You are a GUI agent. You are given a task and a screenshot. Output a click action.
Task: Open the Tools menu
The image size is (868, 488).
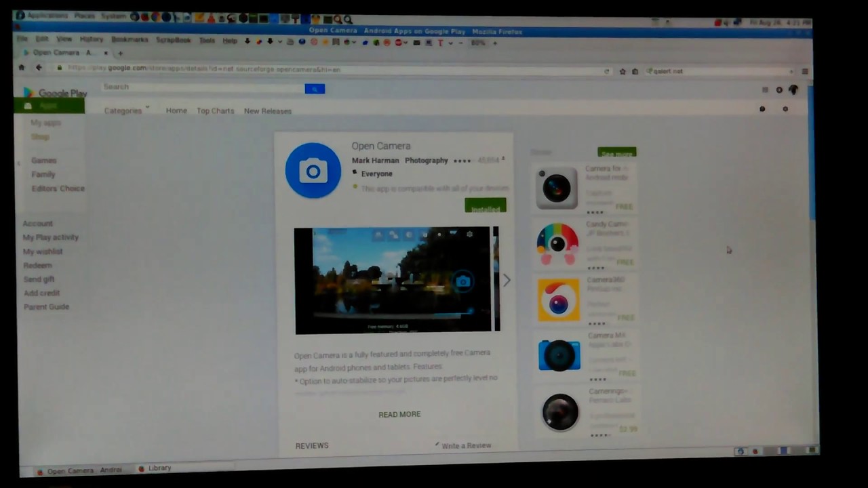(x=208, y=41)
